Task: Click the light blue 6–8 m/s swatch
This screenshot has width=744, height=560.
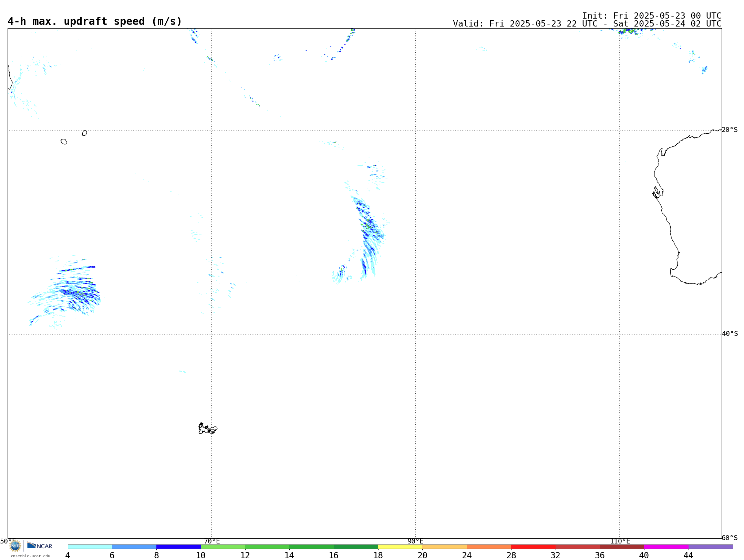Action: pyautogui.click(x=134, y=547)
